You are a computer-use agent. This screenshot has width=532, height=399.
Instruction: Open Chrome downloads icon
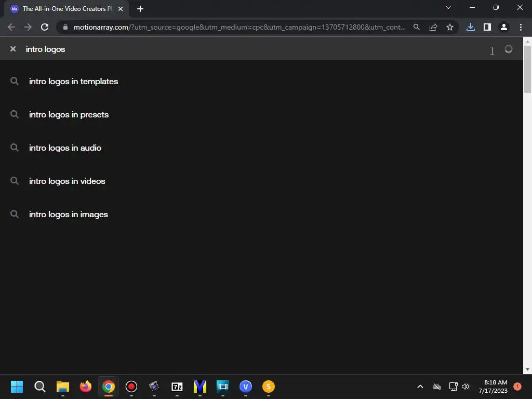tap(471, 27)
